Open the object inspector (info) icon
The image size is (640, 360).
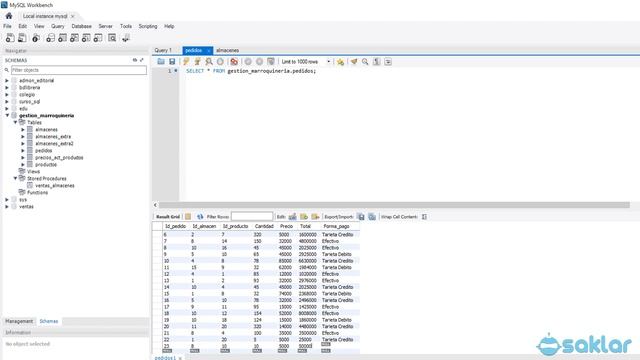click(x=36, y=38)
